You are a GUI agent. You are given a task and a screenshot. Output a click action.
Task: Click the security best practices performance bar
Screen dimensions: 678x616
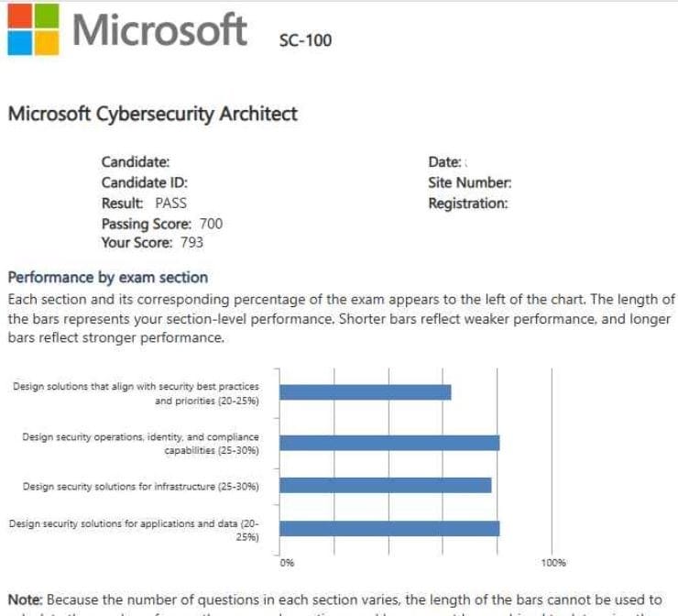coord(366,392)
